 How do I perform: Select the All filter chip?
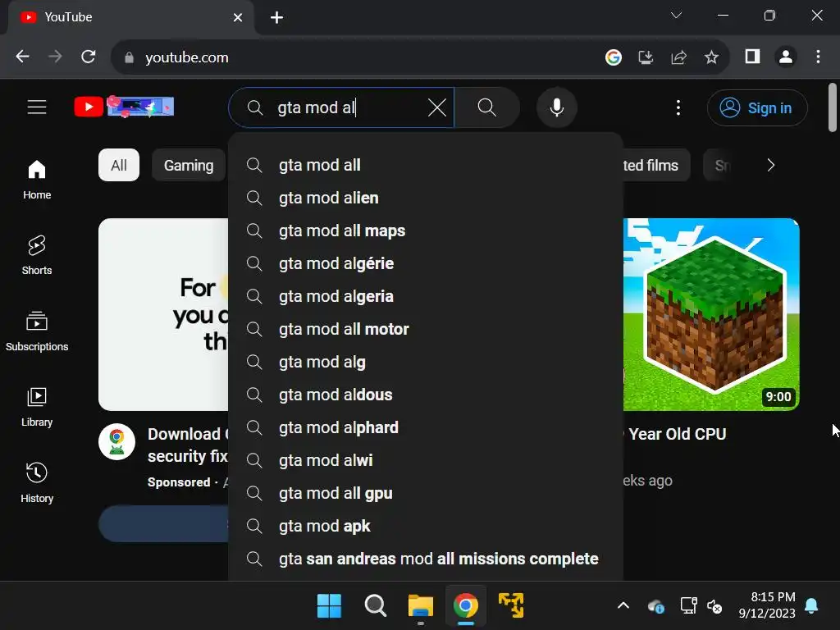click(119, 165)
